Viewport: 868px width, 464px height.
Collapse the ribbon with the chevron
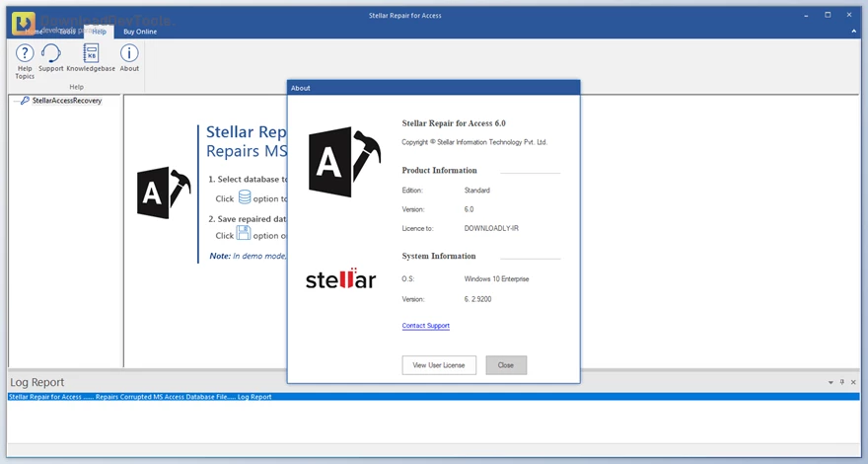[x=854, y=32]
